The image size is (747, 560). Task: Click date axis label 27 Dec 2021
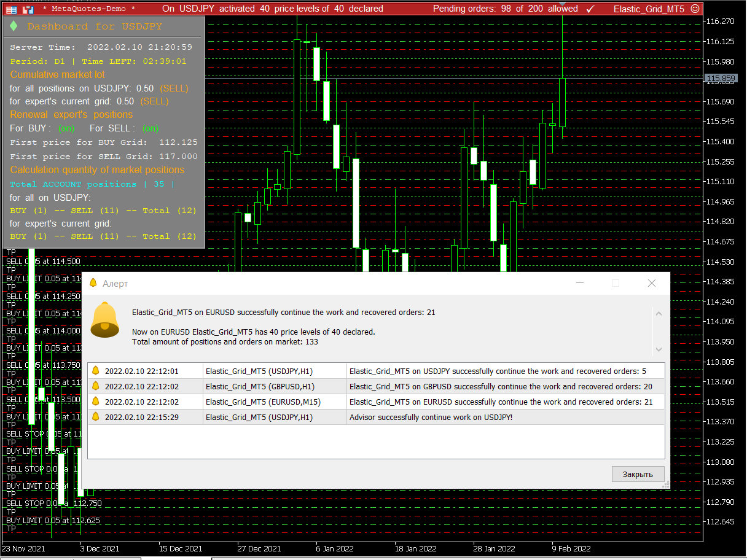(259, 549)
